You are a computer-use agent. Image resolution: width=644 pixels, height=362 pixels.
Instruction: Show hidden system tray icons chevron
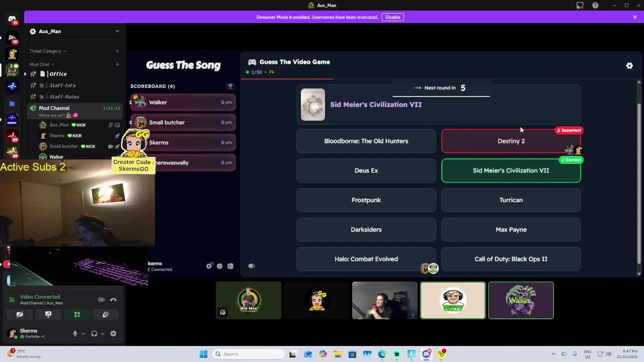click(553, 354)
